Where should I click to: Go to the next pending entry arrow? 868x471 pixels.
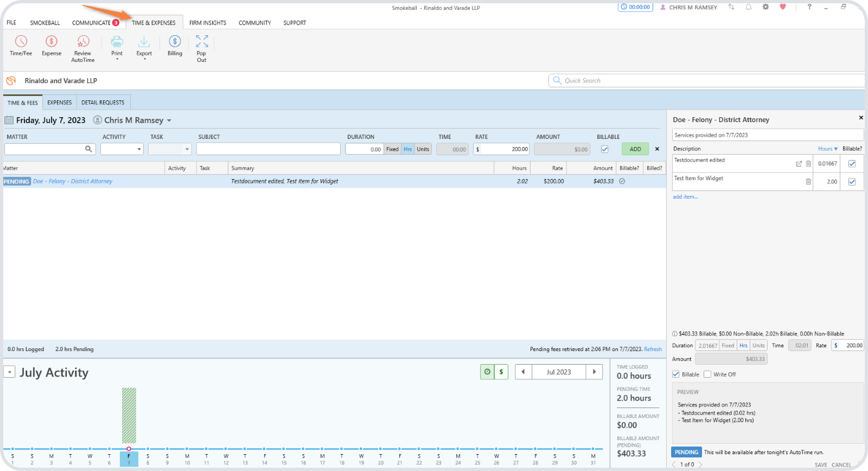(x=700, y=464)
